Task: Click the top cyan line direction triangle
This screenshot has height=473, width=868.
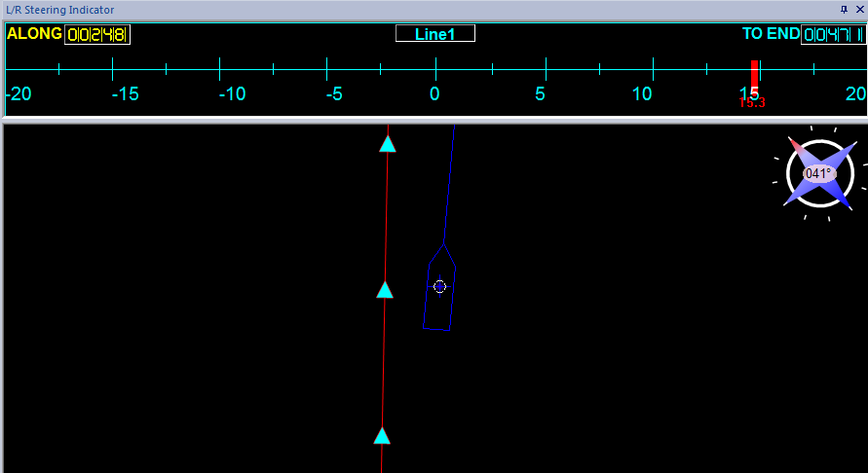Action: [388, 144]
